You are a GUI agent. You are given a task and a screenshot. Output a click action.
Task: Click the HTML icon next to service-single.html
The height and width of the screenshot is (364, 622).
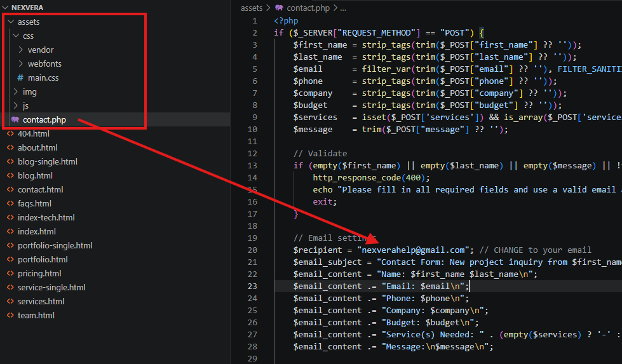(x=10, y=287)
